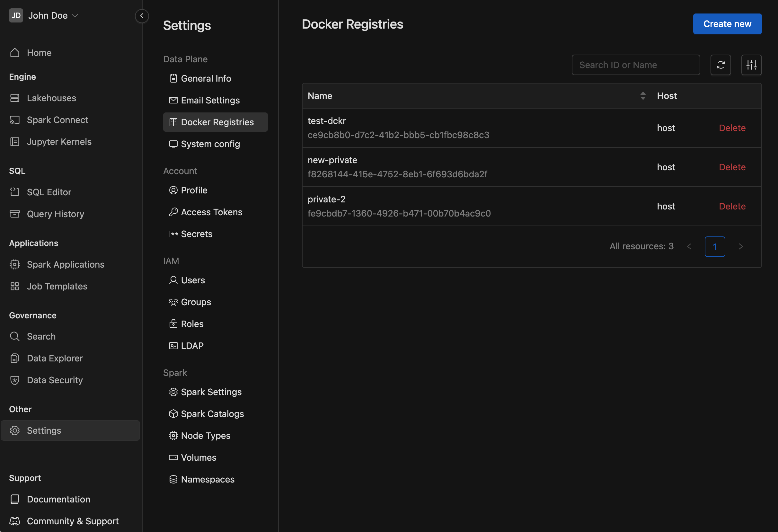Select the SQL Editor icon

(x=15, y=191)
